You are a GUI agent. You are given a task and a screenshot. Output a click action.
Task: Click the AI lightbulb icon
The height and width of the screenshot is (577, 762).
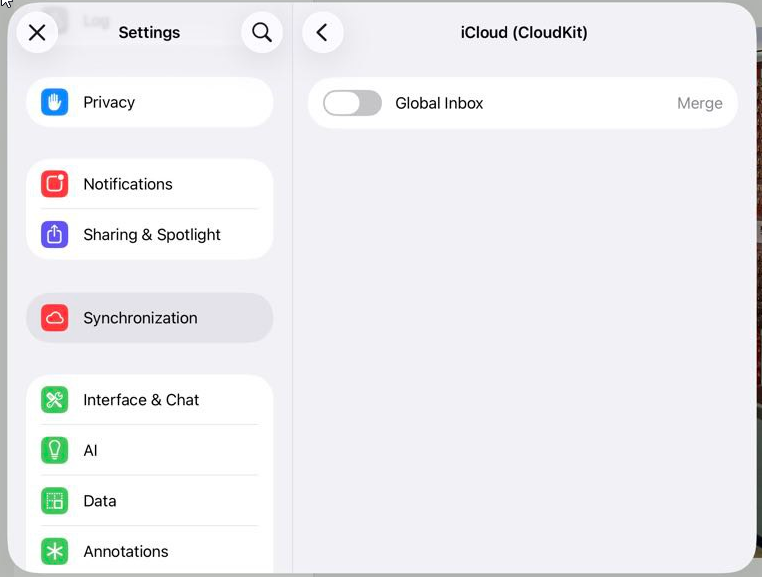click(54, 450)
